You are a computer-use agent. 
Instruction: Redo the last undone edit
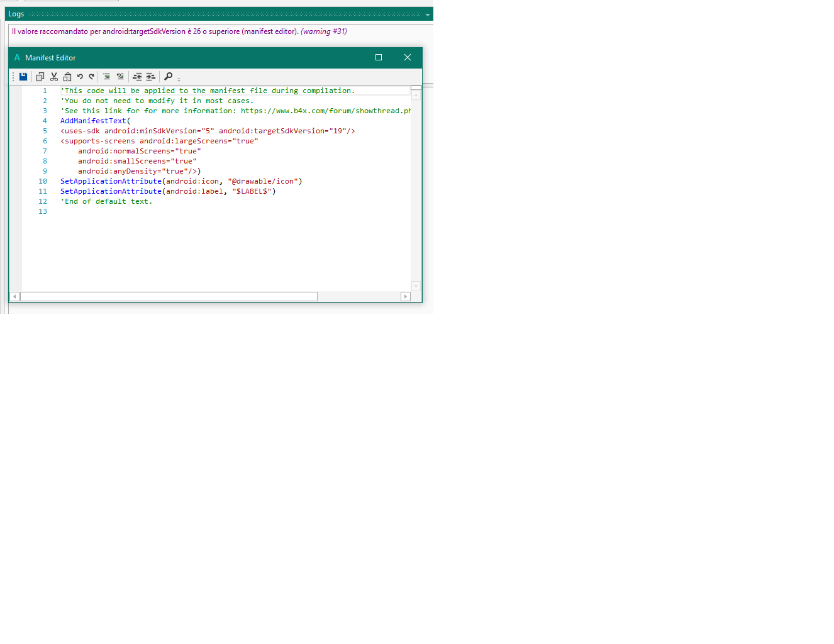pyautogui.click(x=92, y=77)
